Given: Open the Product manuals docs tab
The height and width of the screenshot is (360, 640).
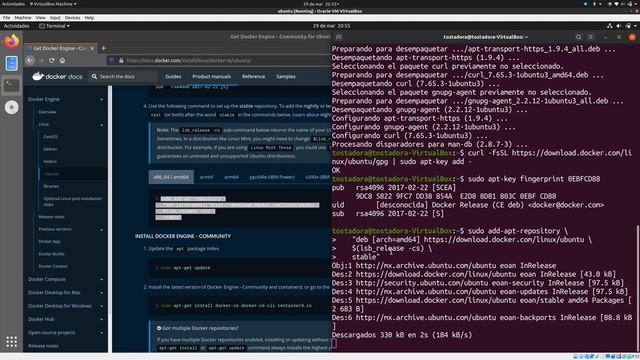Looking at the screenshot, I should pyautogui.click(x=211, y=76).
